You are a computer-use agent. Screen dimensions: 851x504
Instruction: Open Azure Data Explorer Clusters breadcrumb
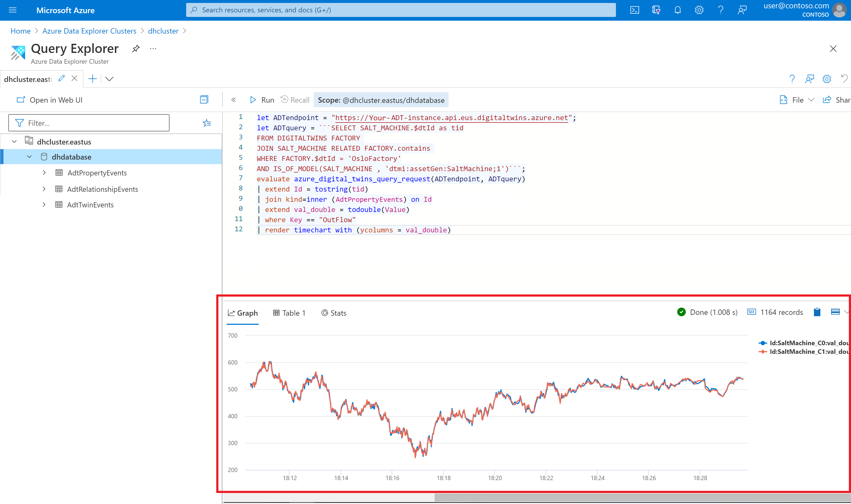coord(89,31)
